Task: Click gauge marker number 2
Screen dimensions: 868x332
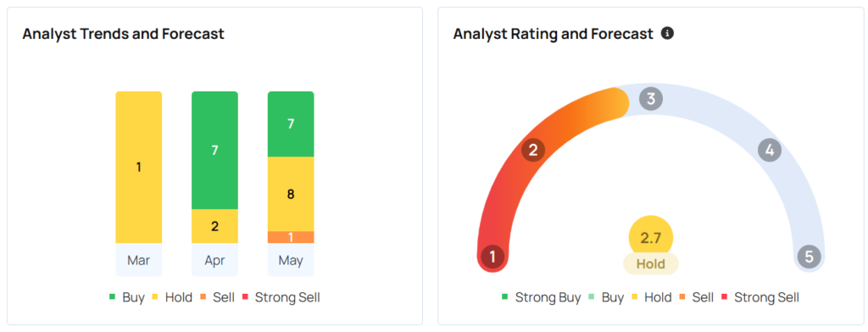Action: coord(533,151)
